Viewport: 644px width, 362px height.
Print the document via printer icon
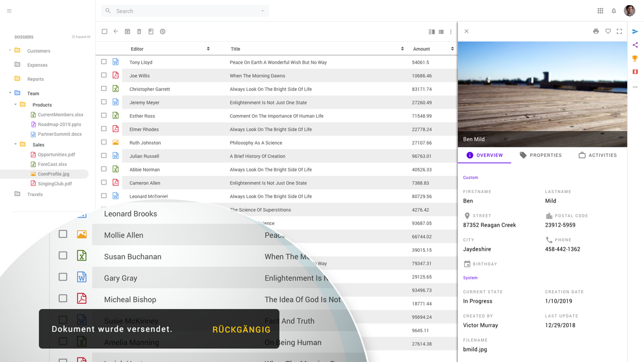point(596,31)
